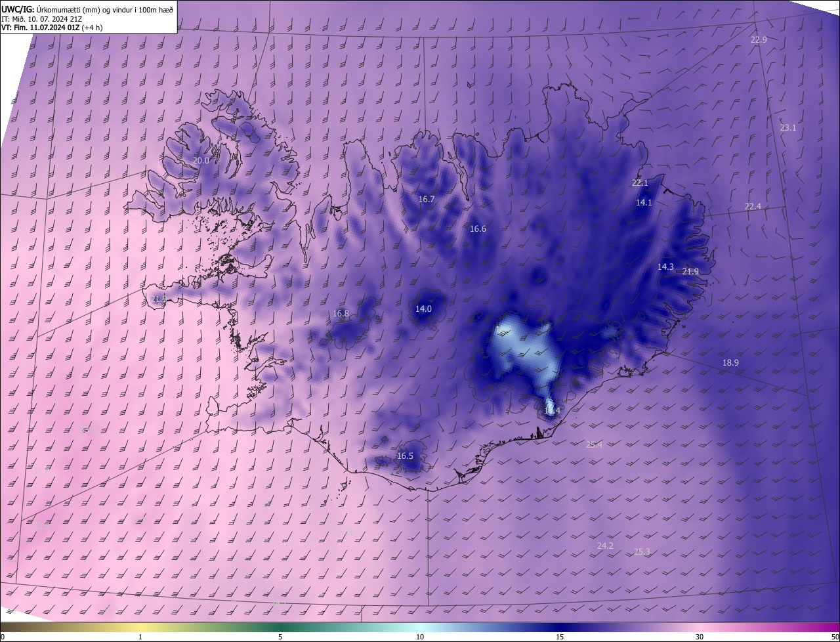Click the 22.4 value offshore to the east
The image size is (840, 642).
click(753, 207)
